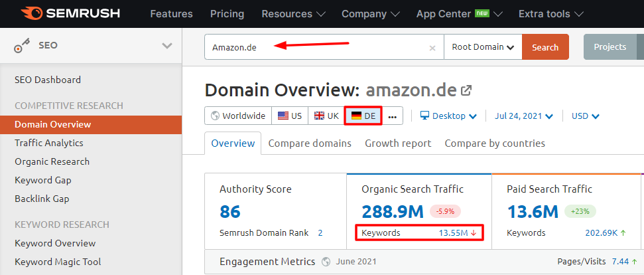Select Domain Overview in the sidebar
The width and height of the screenshot is (644, 275).
coord(91,125)
